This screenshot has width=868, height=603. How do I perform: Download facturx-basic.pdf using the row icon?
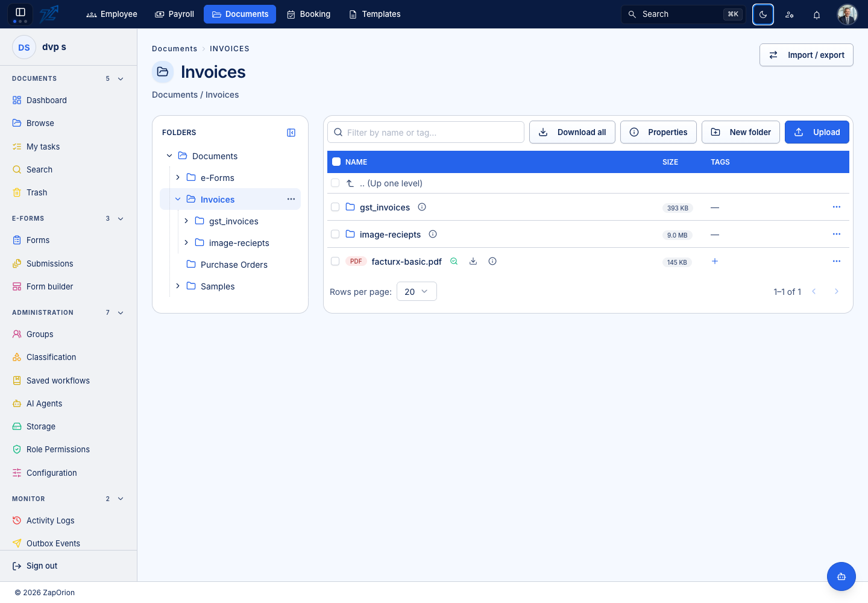pos(473,261)
